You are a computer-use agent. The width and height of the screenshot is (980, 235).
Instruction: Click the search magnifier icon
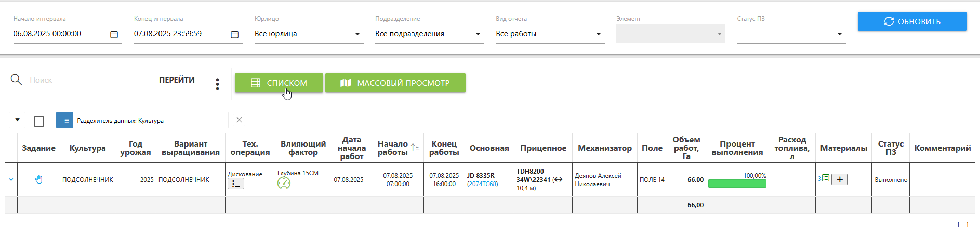[17, 80]
